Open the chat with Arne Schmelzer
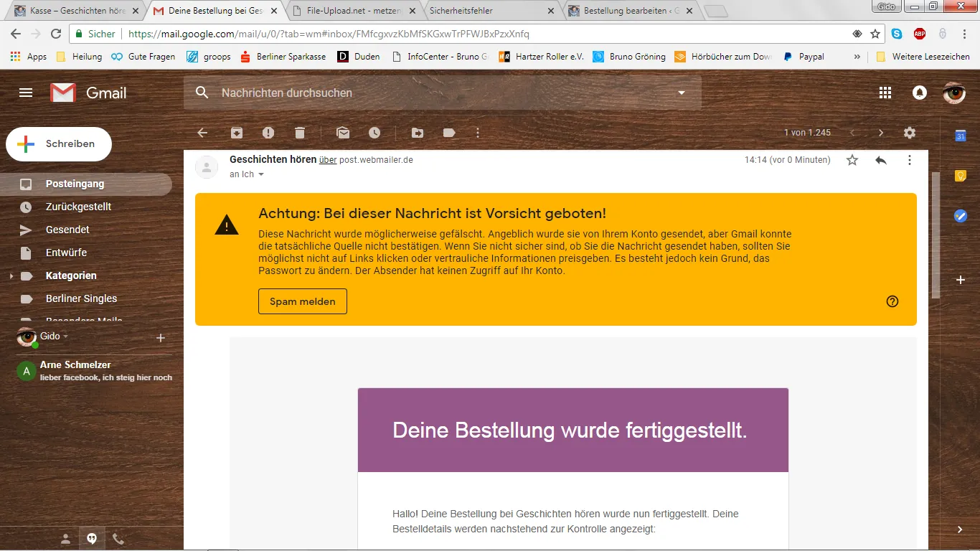This screenshot has width=980, height=551. (x=94, y=371)
